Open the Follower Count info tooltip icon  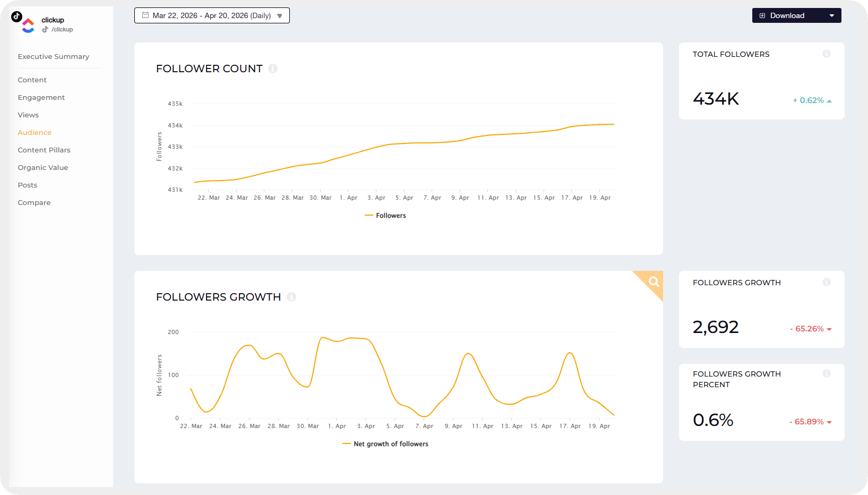273,69
